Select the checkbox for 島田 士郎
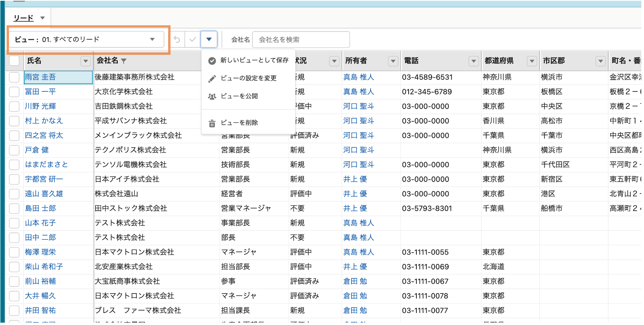This screenshot has width=644, height=325. point(14,208)
